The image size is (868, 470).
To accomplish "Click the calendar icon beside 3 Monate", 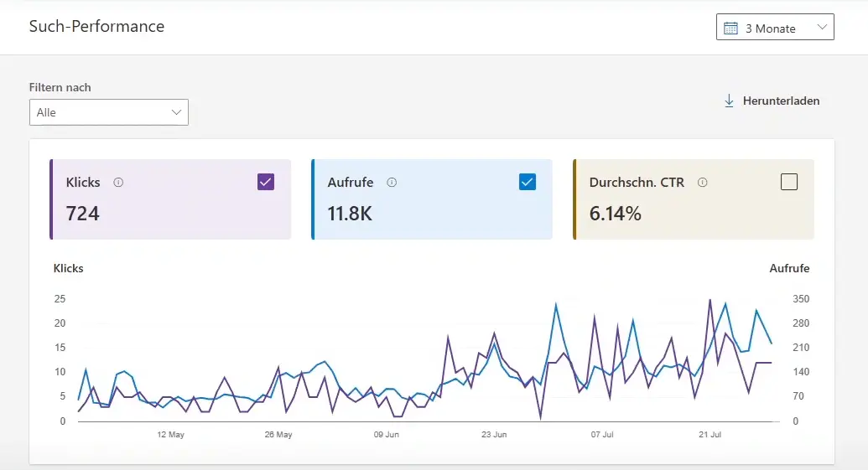I will click(x=730, y=28).
